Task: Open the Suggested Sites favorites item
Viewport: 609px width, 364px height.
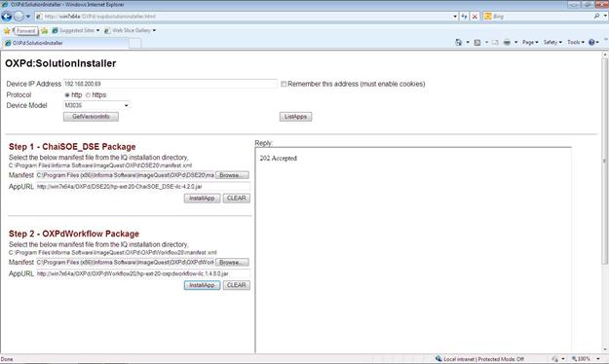Action: click(x=76, y=30)
